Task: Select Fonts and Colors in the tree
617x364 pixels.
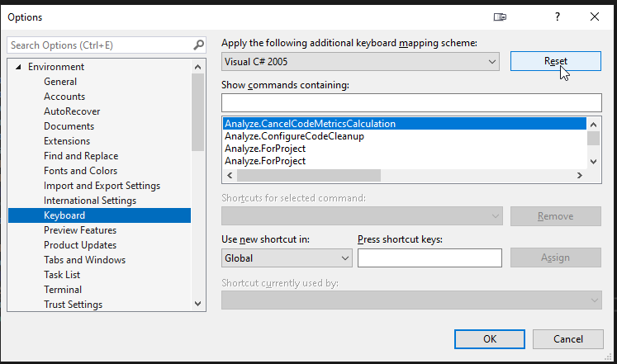Action: click(x=80, y=171)
